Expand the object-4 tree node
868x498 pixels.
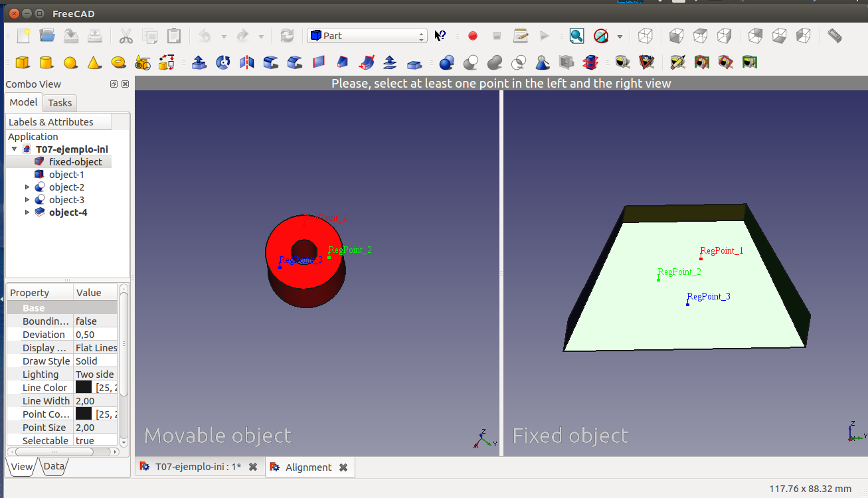pyautogui.click(x=27, y=212)
